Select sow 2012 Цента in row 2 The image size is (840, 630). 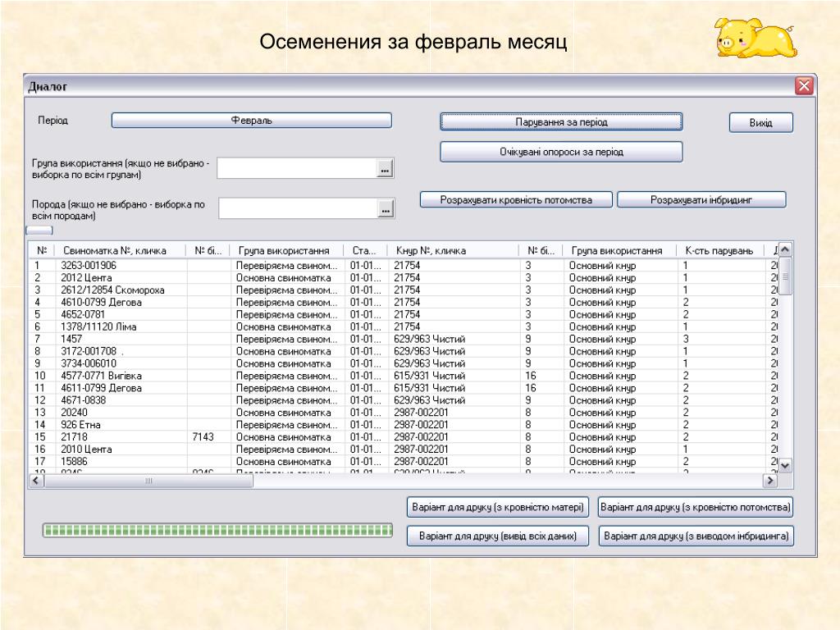click(x=86, y=278)
